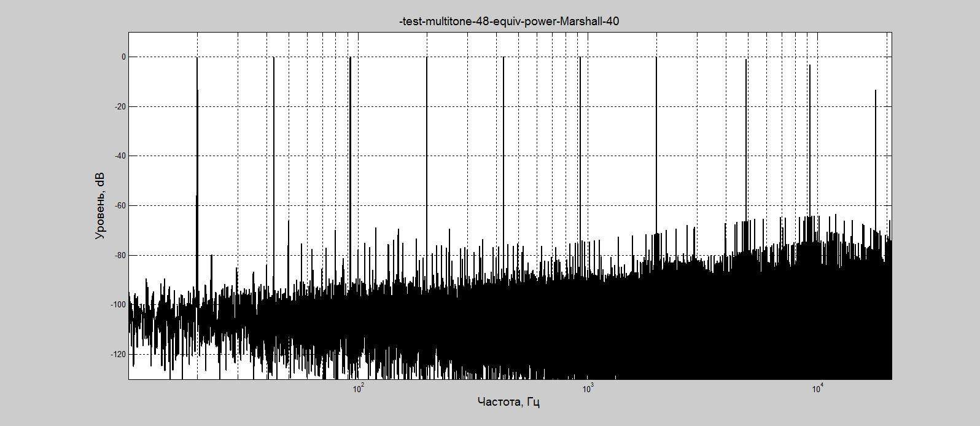This screenshot has height=426, width=980.
Task: Click the x-axis label 'Частота, Гц'
Action: (x=509, y=402)
